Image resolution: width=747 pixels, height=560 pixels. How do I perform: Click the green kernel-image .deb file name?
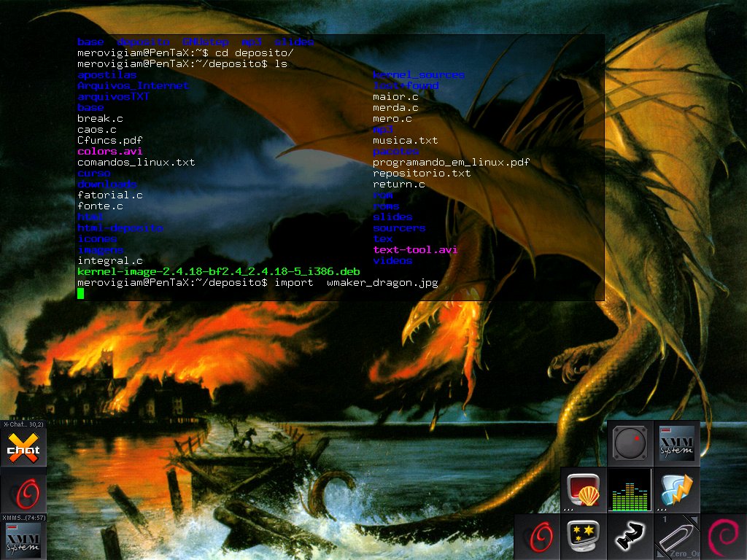[x=219, y=272]
